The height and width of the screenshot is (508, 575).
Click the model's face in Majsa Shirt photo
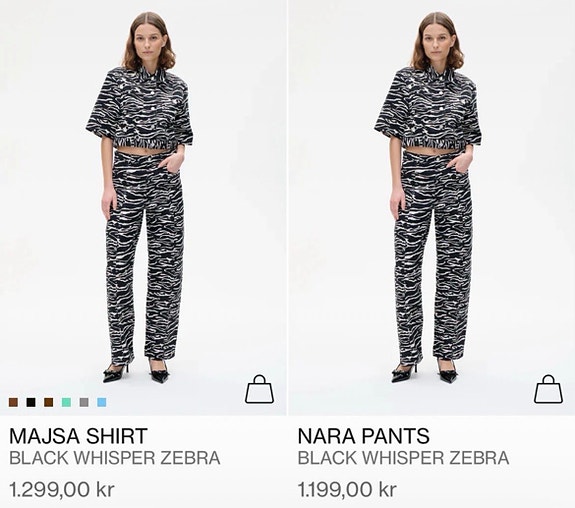point(148,43)
